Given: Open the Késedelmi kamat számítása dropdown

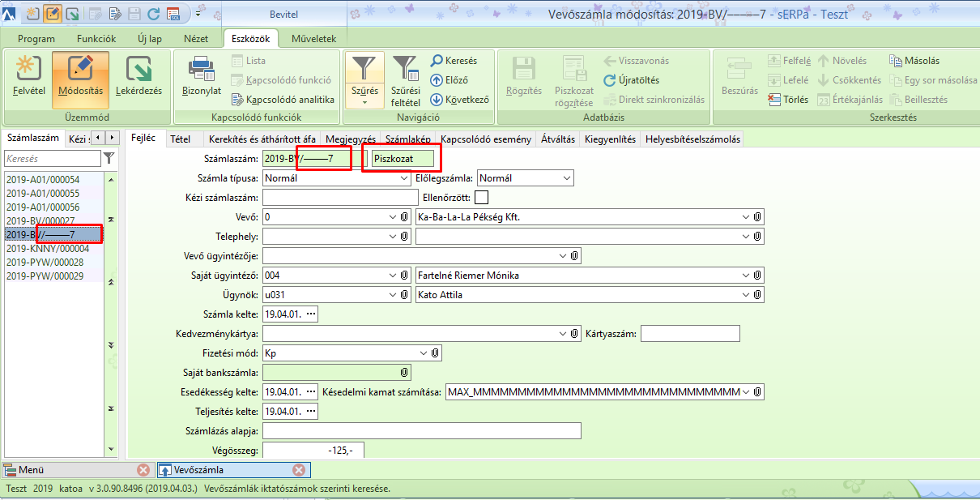Looking at the screenshot, I should tap(745, 392).
